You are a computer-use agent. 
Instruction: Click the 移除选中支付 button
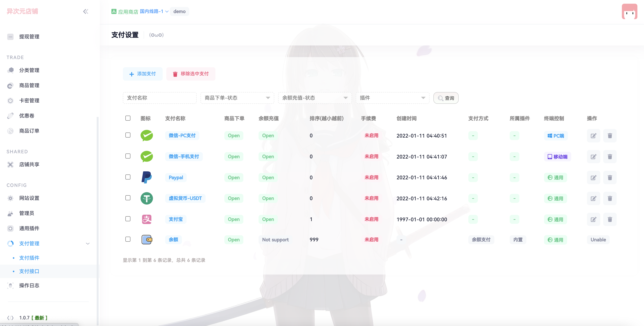click(x=191, y=74)
